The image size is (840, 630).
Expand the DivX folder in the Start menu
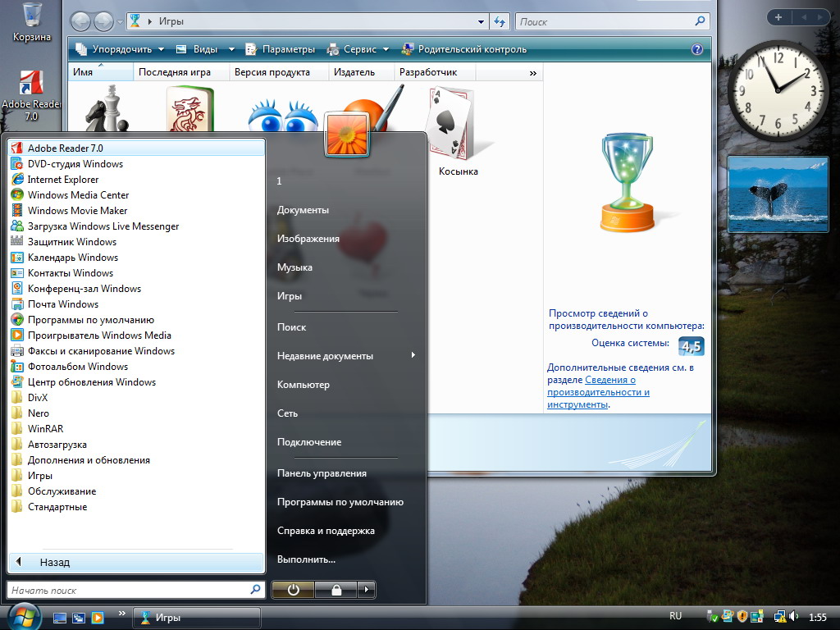tap(136, 398)
